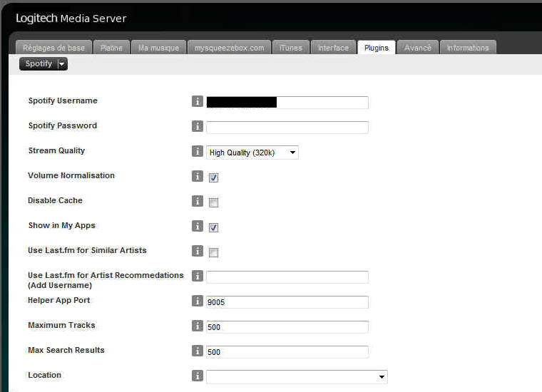Screen dimensions: 542x392
Task: Open the Location dropdown
Action: pos(297,377)
